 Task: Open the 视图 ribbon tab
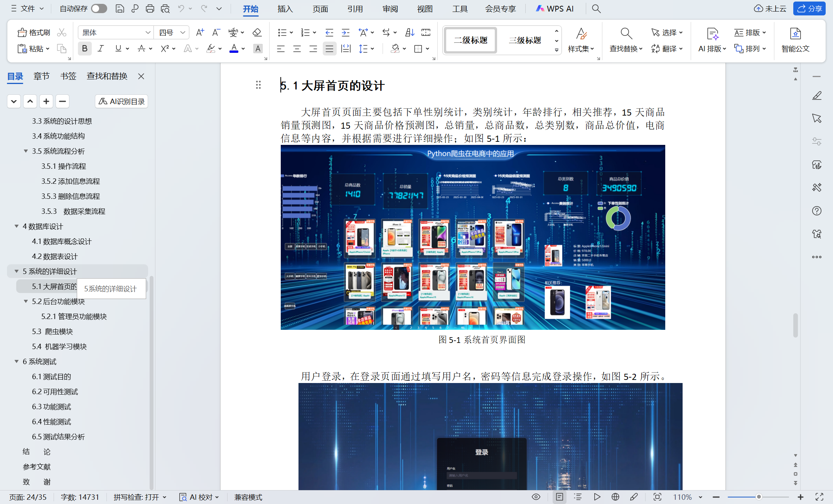click(425, 8)
